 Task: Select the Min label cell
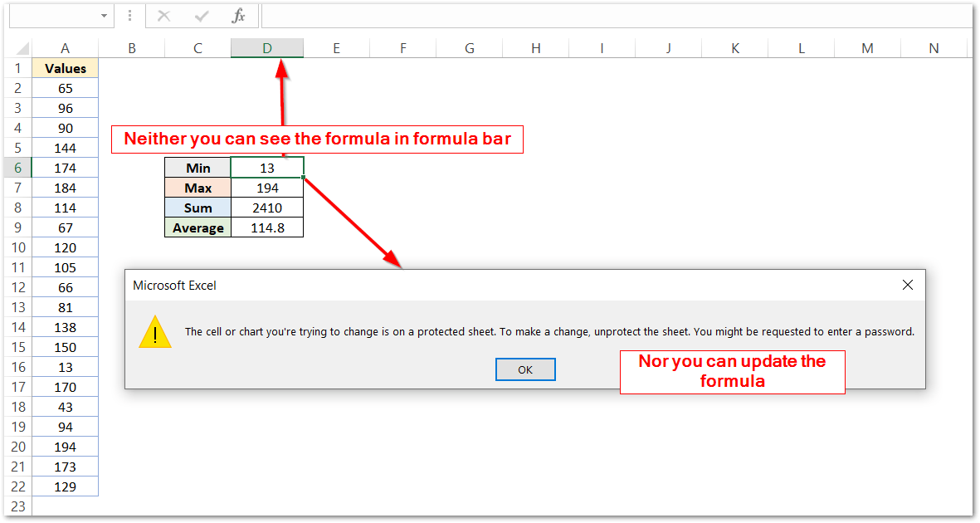pyautogui.click(x=197, y=167)
